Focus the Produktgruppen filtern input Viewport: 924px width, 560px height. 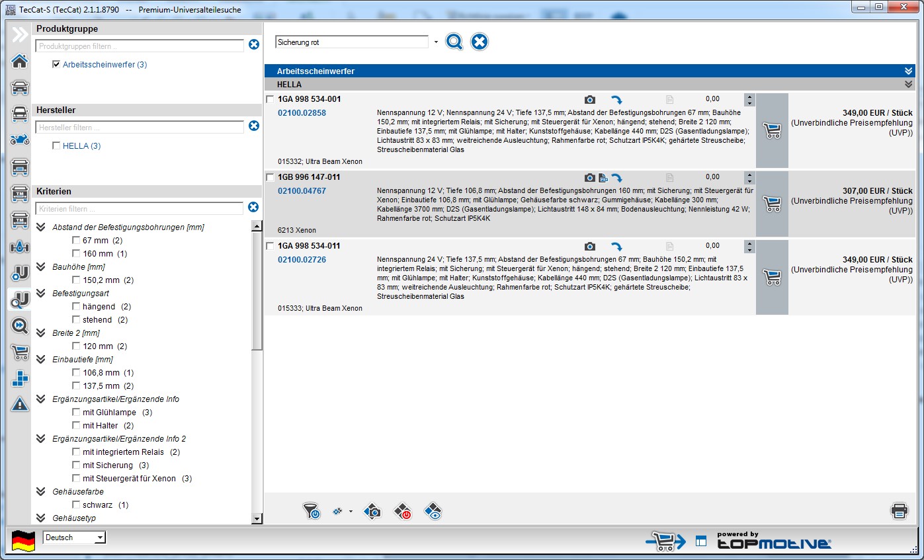(x=140, y=46)
